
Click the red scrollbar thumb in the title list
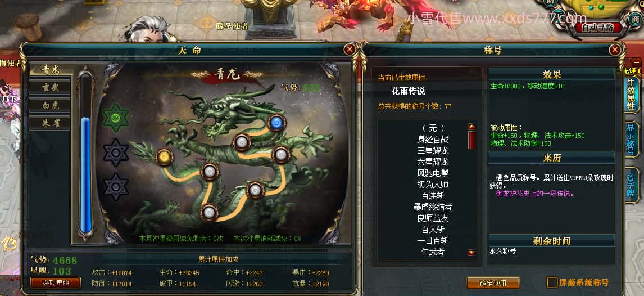[x=472, y=140]
